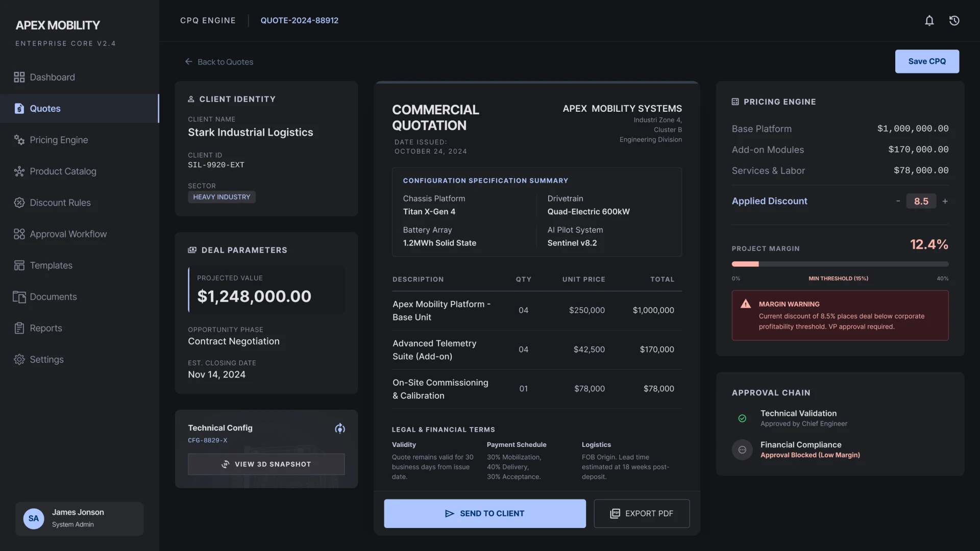Image resolution: width=980 pixels, height=551 pixels.
Task: Go to Approval Workflow in the sidebar
Action: tap(68, 234)
